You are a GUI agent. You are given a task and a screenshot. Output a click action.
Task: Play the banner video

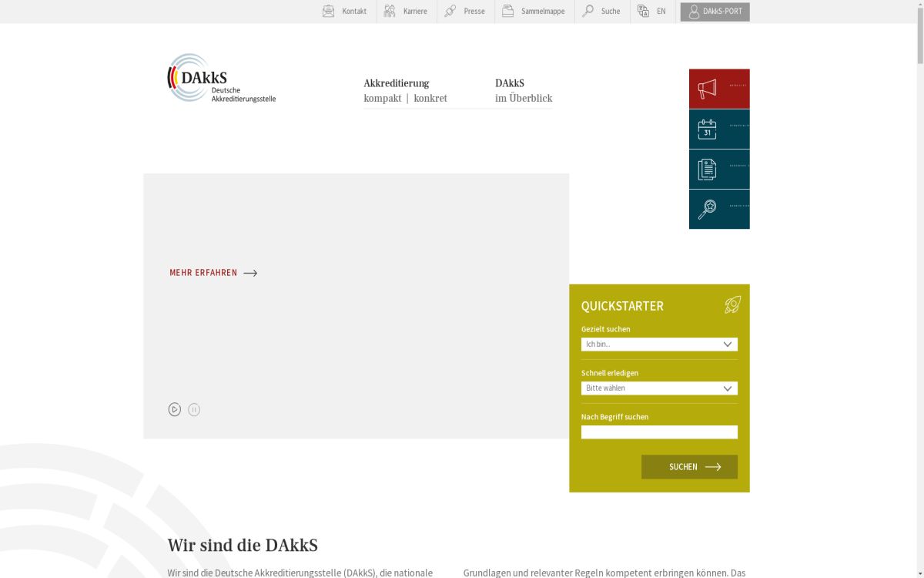pyautogui.click(x=175, y=409)
